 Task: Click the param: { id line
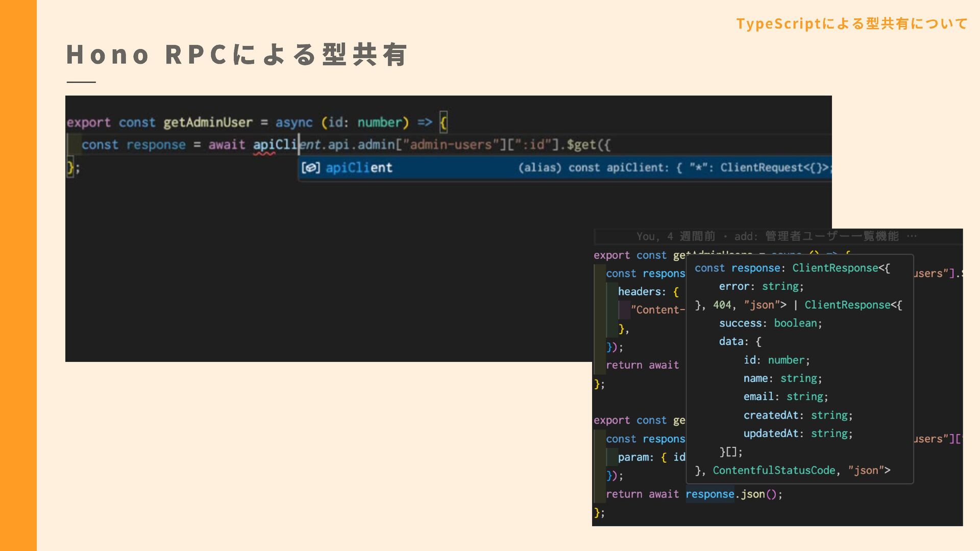pos(651,457)
